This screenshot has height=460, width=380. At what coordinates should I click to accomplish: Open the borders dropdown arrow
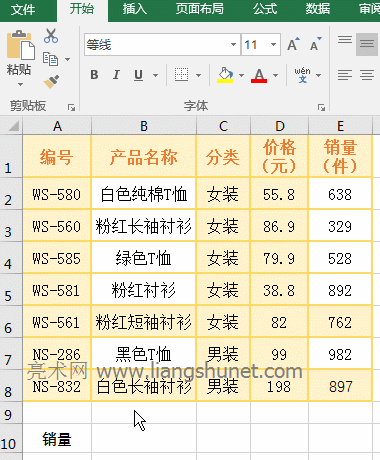click(x=199, y=75)
